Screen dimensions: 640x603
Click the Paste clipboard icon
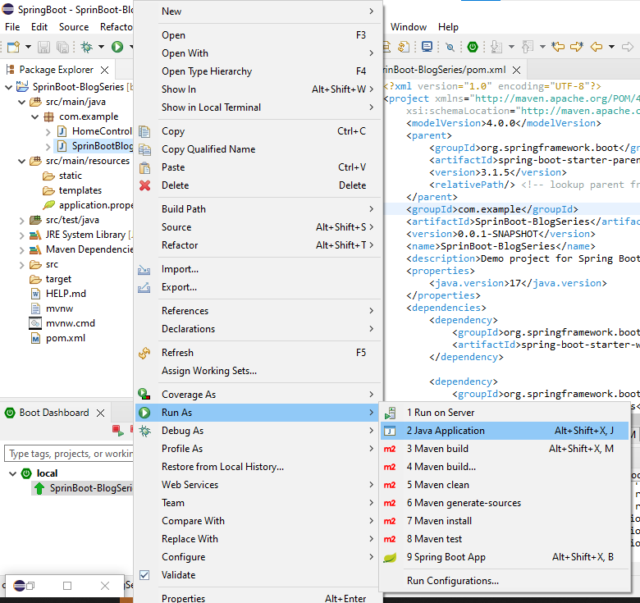pos(144,167)
